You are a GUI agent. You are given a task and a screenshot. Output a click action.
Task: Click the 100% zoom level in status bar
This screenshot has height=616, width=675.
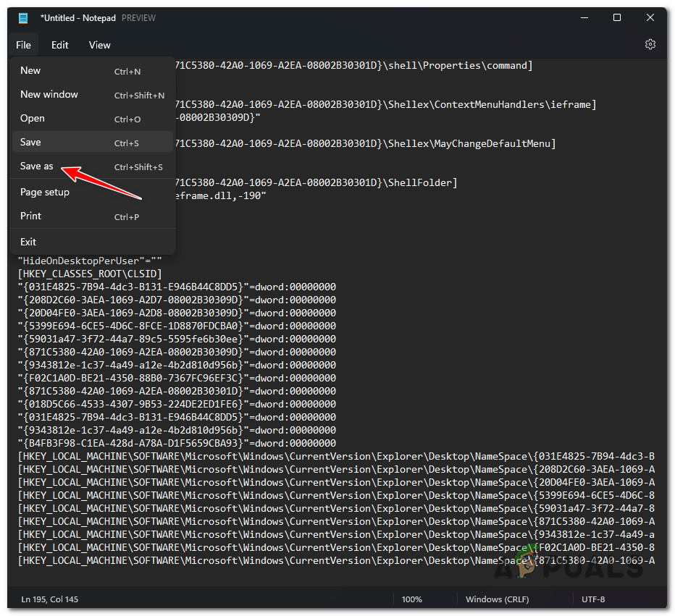[x=411, y=599]
